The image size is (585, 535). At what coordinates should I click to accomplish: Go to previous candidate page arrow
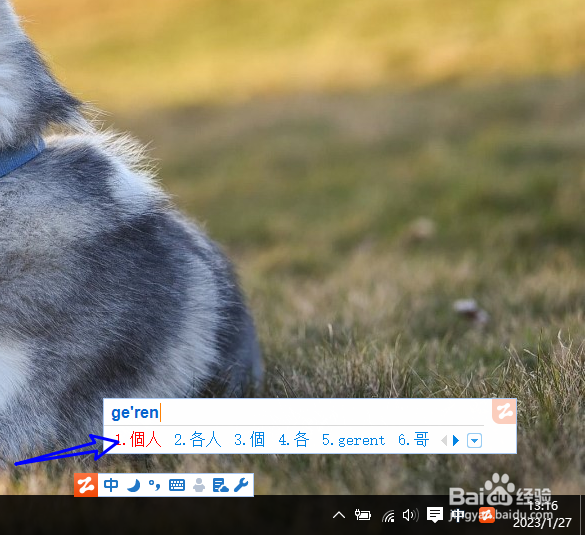pos(444,441)
